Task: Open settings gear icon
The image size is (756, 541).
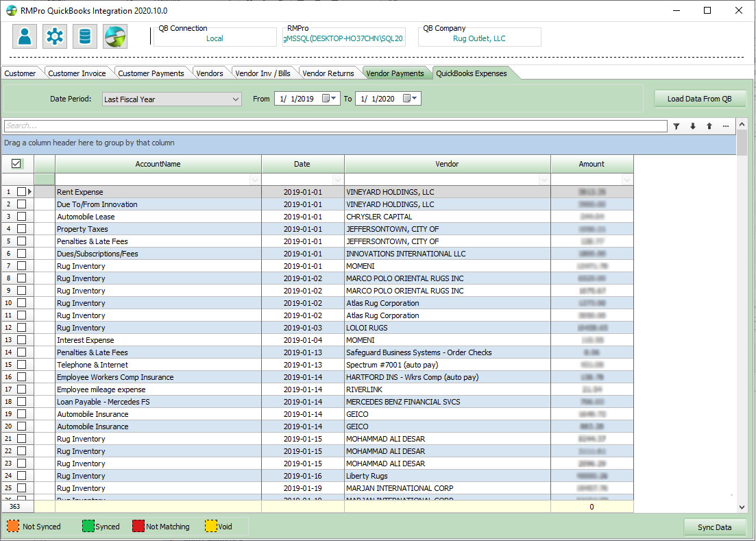Action: [54, 36]
